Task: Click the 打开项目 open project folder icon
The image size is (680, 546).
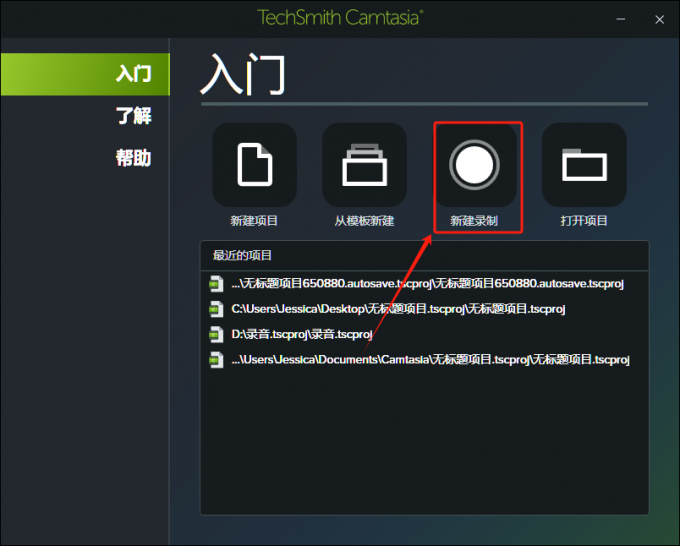Action: [584, 164]
